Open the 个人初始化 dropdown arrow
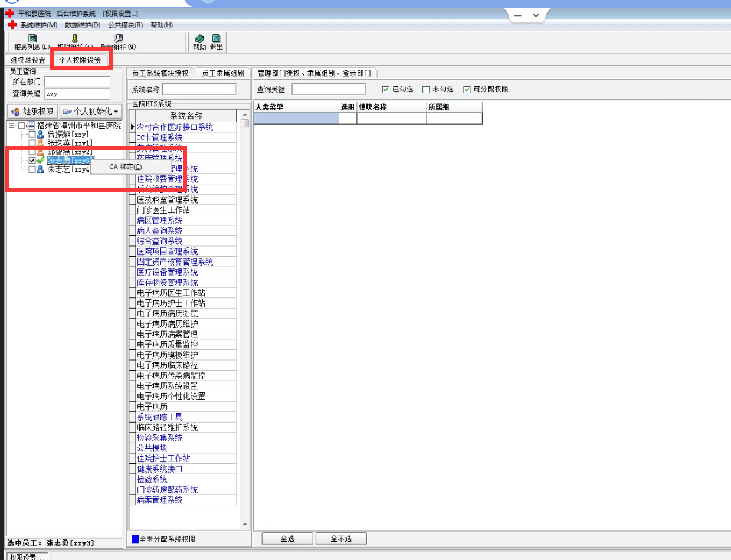Image resolution: width=731 pixels, height=560 pixels. point(117,112)
